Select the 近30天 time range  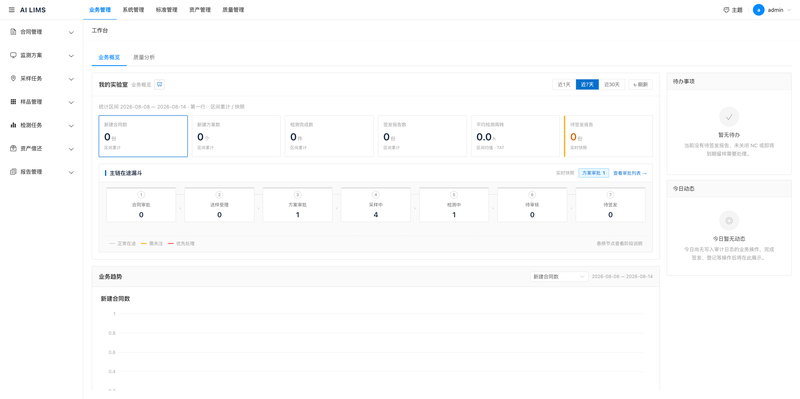click(x=612, y=85)
